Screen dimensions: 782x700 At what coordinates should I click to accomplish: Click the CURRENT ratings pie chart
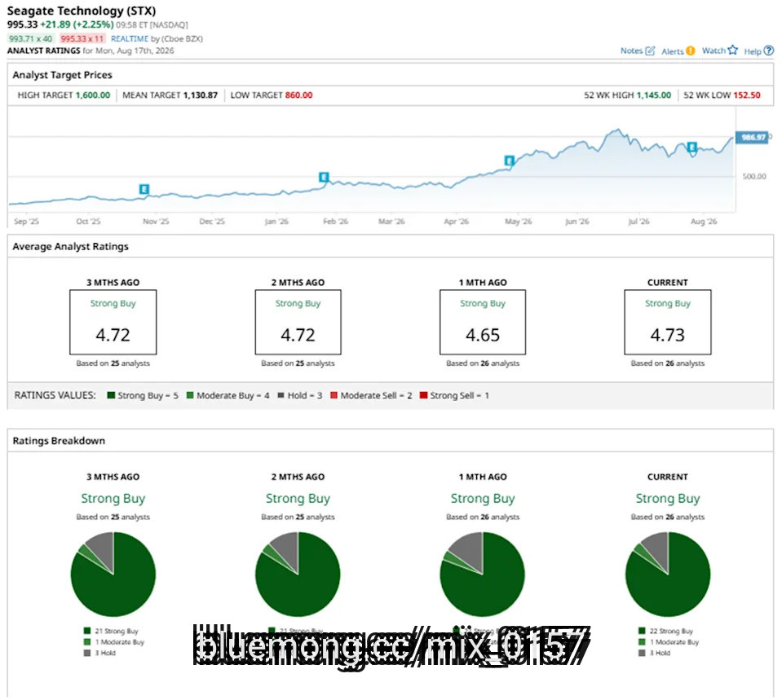(668, 575)
